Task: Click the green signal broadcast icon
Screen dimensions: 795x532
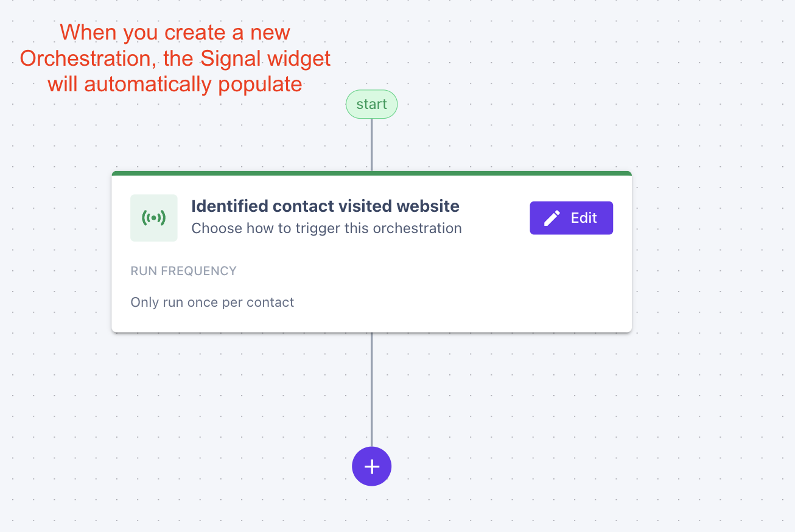Action: click(153, 218)
